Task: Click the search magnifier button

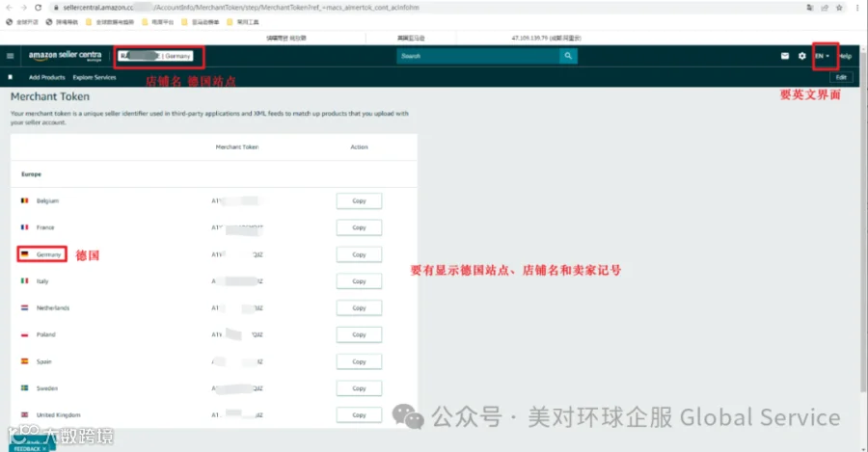Action: (568, 56)
